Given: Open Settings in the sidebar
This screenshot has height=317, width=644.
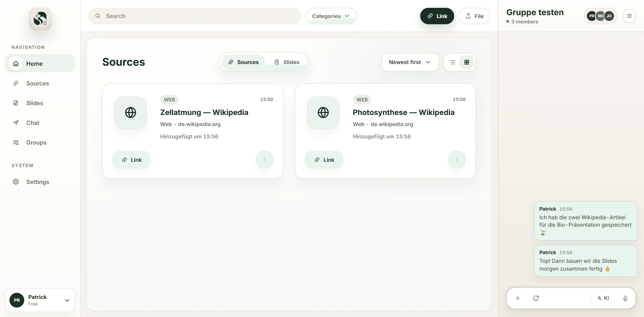Looking at the screenshot, I should pyautogui.click(x=40, y=182).
